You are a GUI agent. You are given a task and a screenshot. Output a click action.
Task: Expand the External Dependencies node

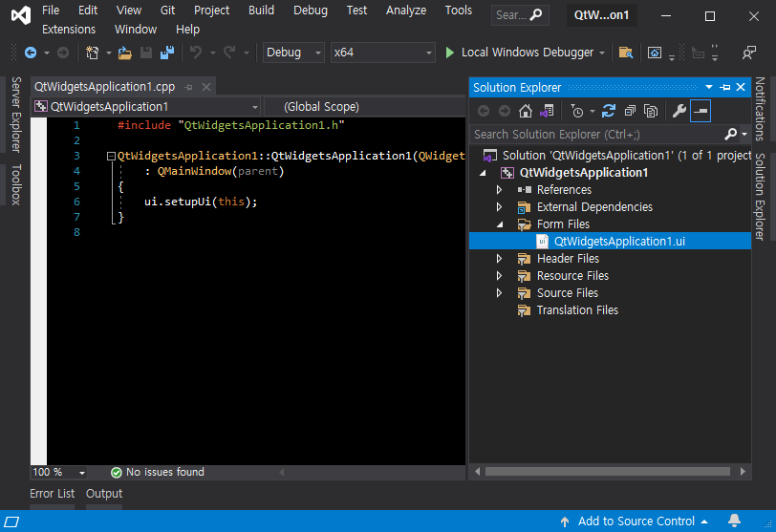click(499, 207)
